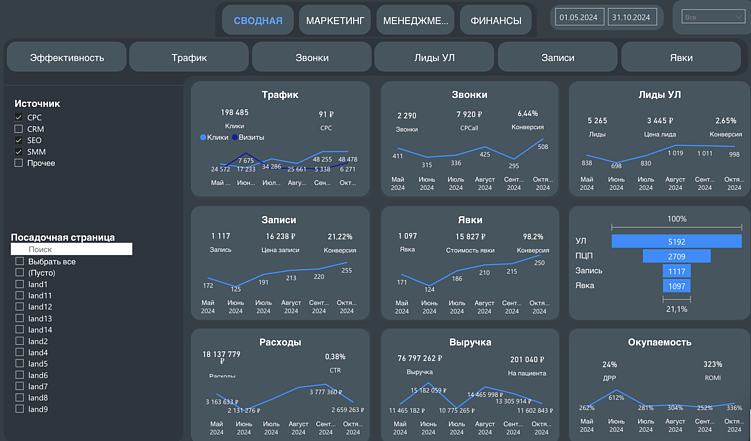The height and width of the screenshot is (441, 751).
Task: Toggle the Выбрать все checkbox
Action: [x=20, y=261]
